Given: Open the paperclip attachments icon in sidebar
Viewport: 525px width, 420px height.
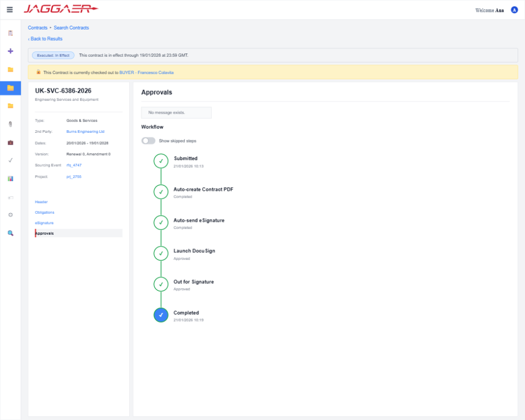Looking at the screenshot, I should coord(10,124).
